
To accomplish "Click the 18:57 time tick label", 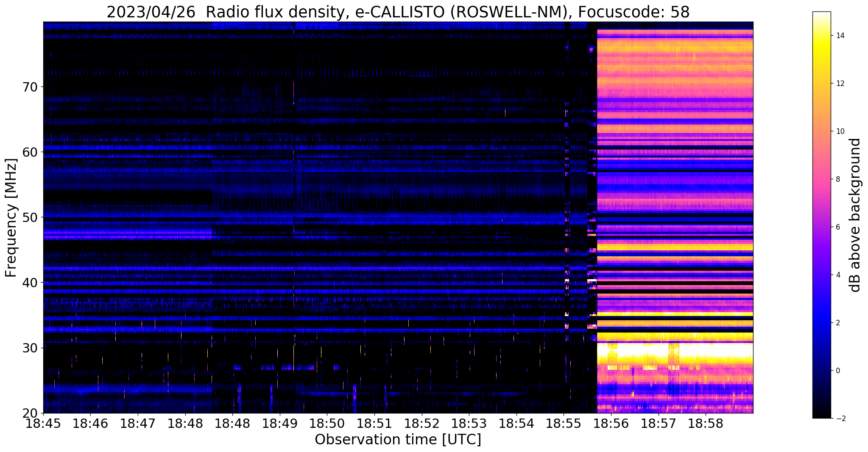I will click(x=659, y=424).
